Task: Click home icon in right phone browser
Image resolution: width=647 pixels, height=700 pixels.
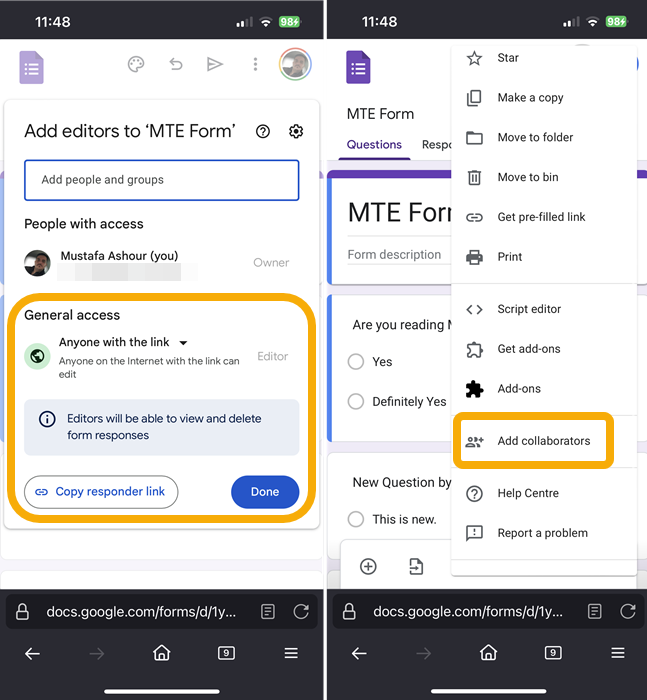Action: click(488, 653)
